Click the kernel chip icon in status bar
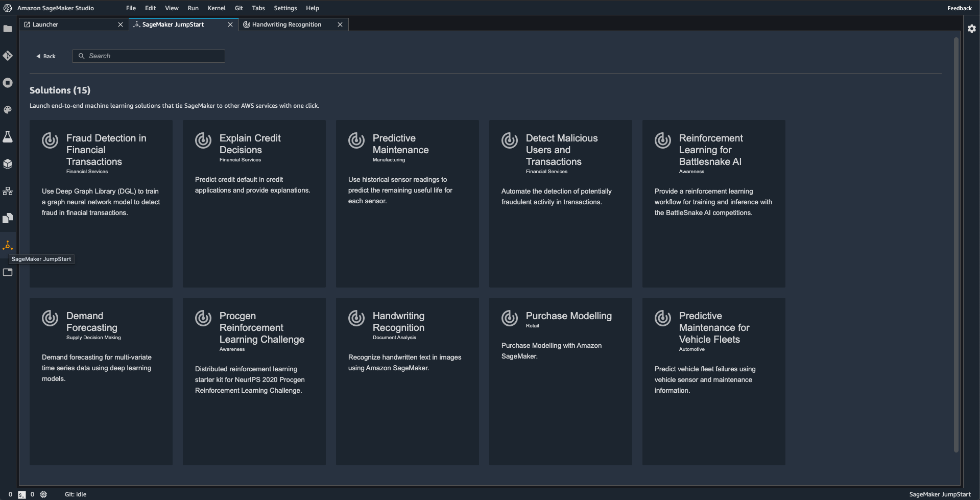The image size is (980, 500). (43, 494)
